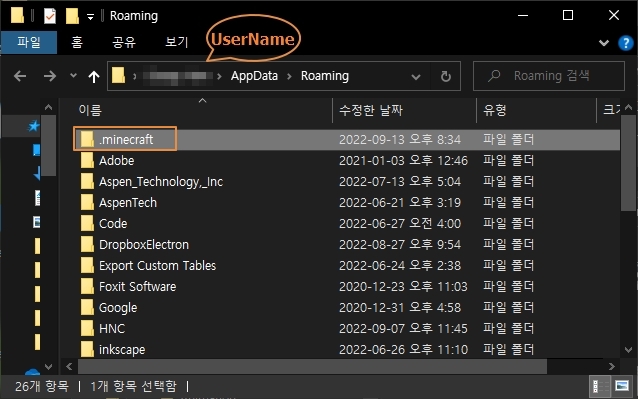The image size is (638, 399).
Task: Click the navigation pane scroll up arrow
Action: coord(48,107)
